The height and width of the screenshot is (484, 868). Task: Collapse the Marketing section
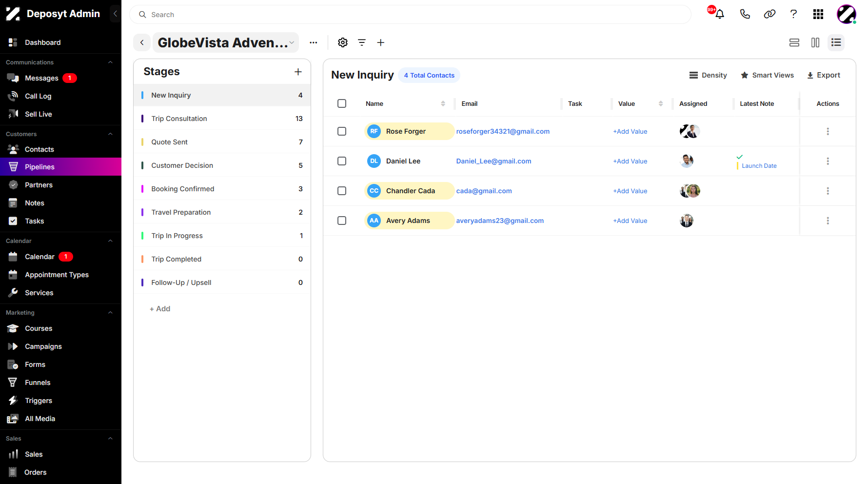point(110,313)
